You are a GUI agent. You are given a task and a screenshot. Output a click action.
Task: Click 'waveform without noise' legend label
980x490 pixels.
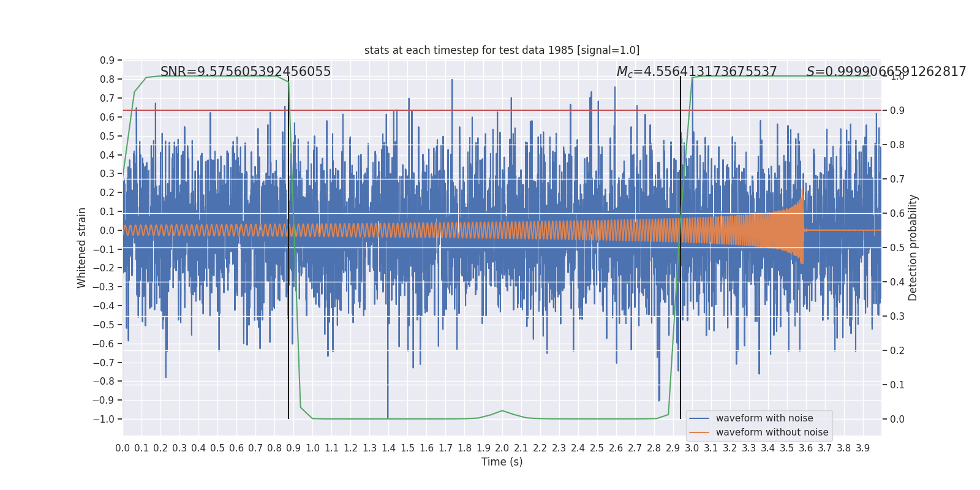click(x=772, y=432)
